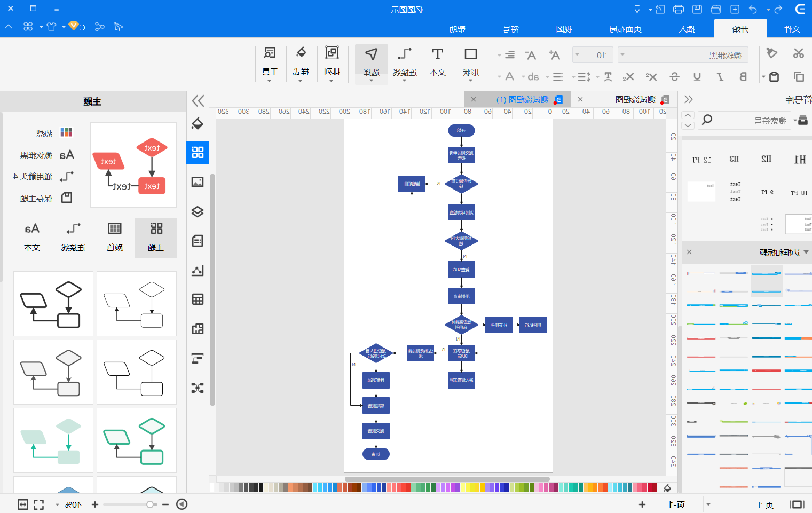Open the chart panel icon in sidebar
The height and width of the screenshot is (513, 812).
point(198,270)
